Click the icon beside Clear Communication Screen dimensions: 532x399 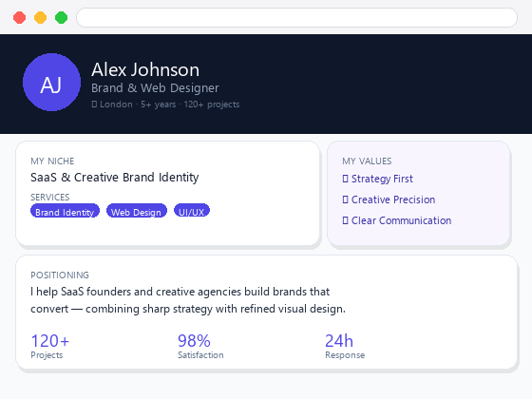(345, 220)
